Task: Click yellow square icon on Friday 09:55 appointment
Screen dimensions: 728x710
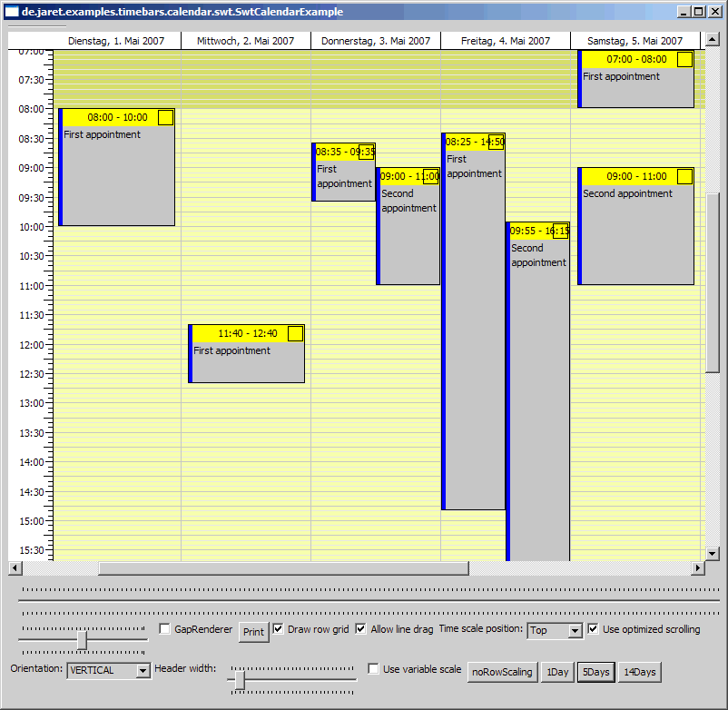Action: coord(560,231)
